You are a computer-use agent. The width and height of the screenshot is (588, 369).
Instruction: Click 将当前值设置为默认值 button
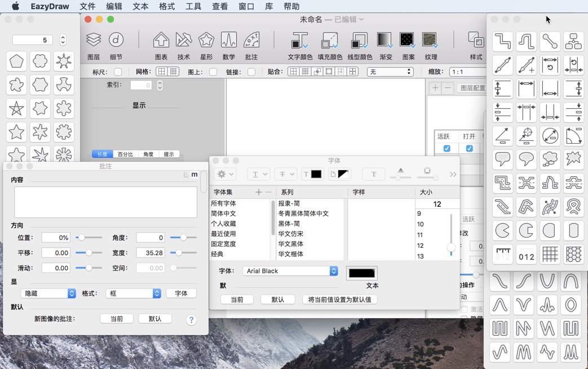339,300
